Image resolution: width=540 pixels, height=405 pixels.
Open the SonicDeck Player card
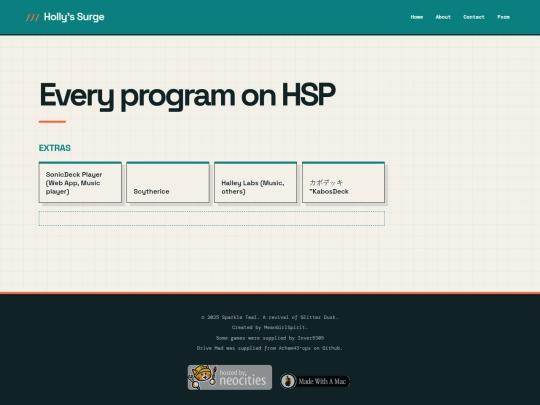coord(80,183)
